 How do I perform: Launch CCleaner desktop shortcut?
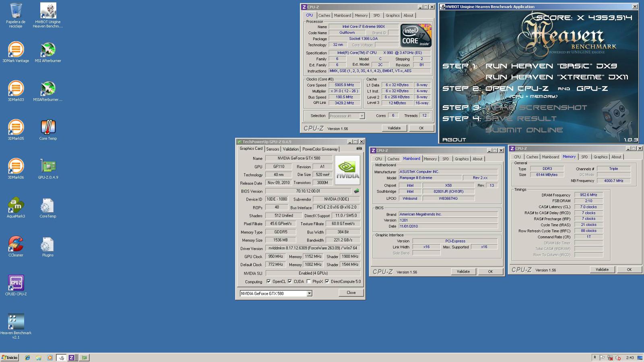[x=16, y=246]
